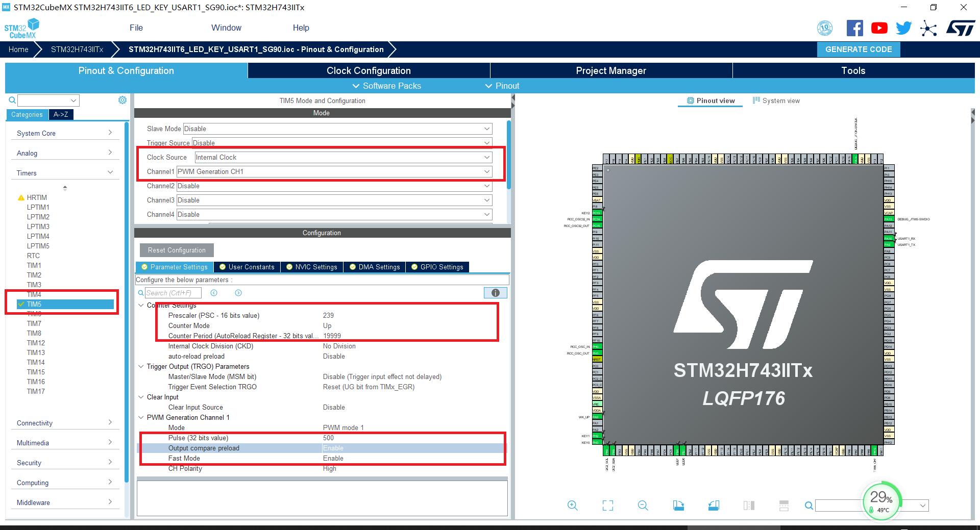Toggle Output compare preload setting
This screenshot has width=980, height=530.
click(332, 448)
